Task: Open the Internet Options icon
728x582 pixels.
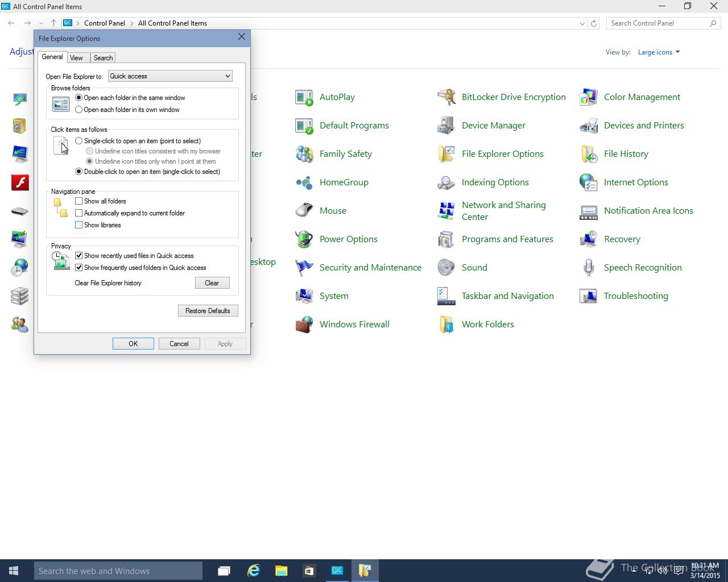Action: [589, 182]
